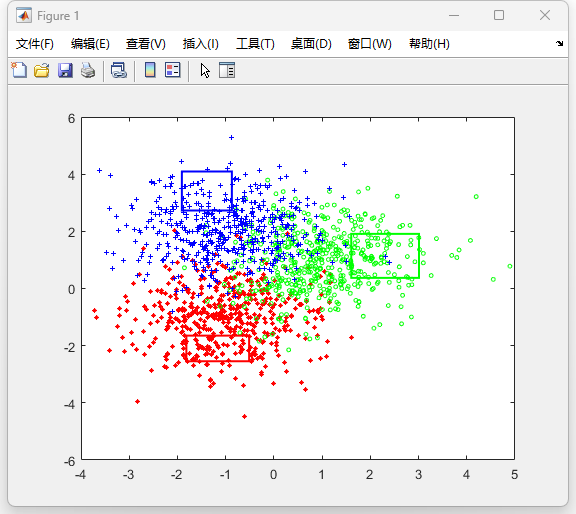Open the 文件(F) menu
Viewport: 576px width, 514px height.
click(x=35, y=44)
